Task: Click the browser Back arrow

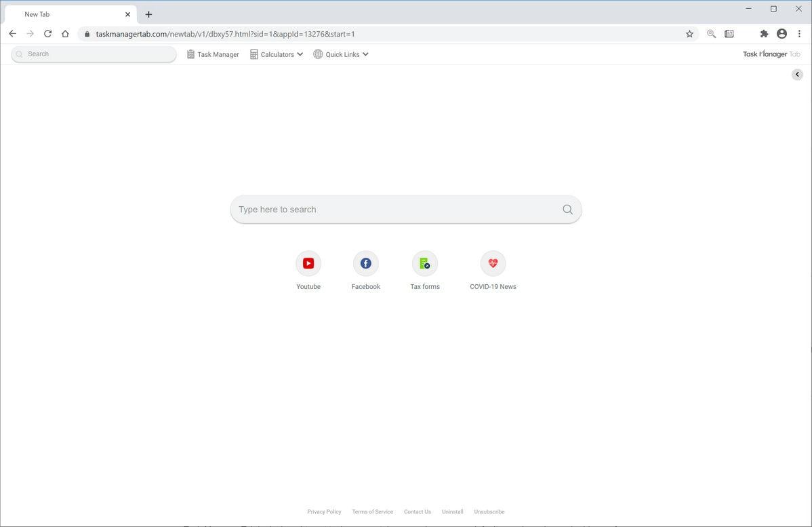Action: click(12, 34)
